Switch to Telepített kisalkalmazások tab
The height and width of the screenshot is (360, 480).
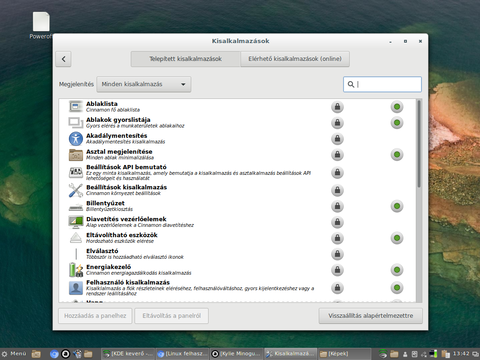pos(186,59)
